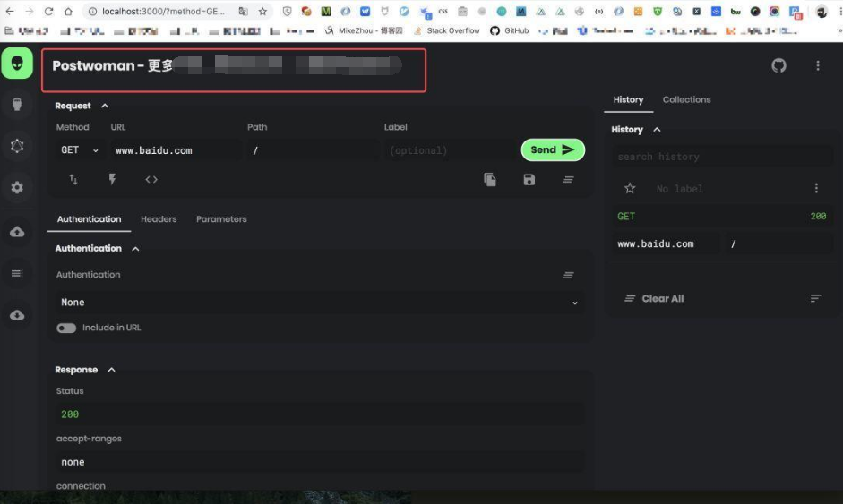Viewport: 843px width, 504px height.
Task: Click the clear lines icon beside save
Action: [568, 179]
